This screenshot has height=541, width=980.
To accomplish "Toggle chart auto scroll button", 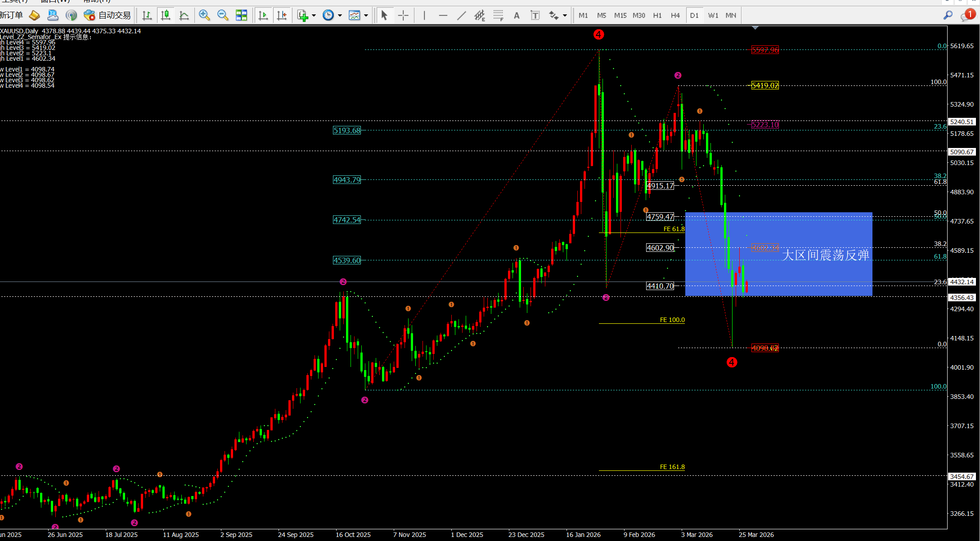I will [263, 15].
